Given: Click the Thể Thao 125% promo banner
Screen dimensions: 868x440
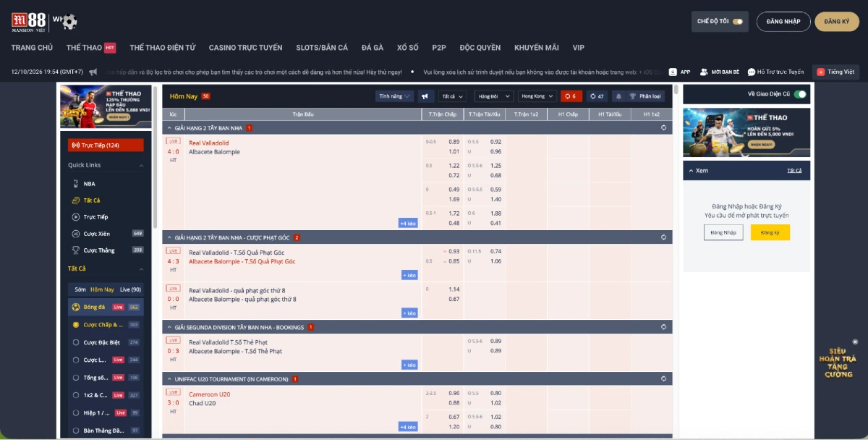Looking at the screenshot, I should [106, 106].
